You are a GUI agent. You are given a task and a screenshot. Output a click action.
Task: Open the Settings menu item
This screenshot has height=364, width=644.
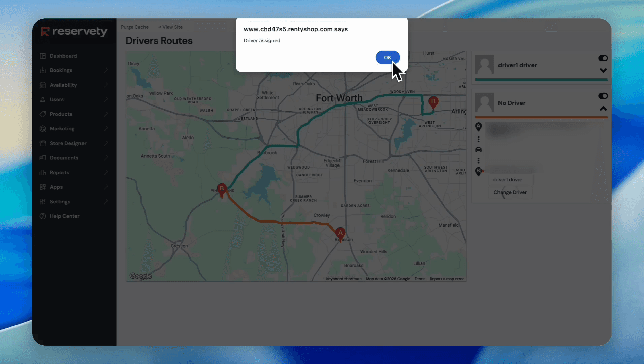[74, 202]
